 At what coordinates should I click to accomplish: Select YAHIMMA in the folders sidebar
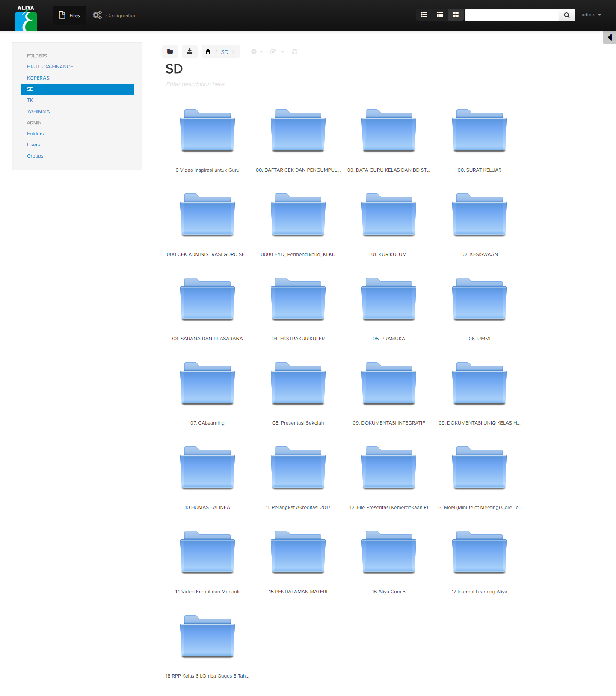click(38, 111)
